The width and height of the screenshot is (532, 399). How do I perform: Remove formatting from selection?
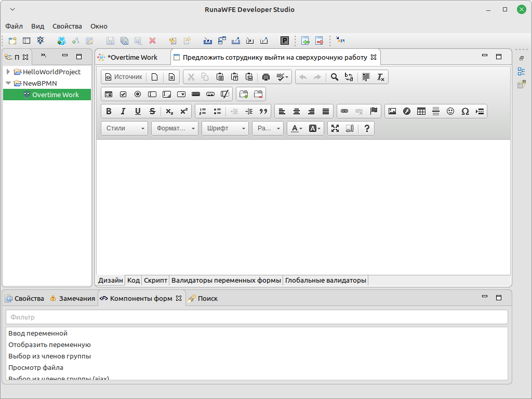(x=381, y=77)
